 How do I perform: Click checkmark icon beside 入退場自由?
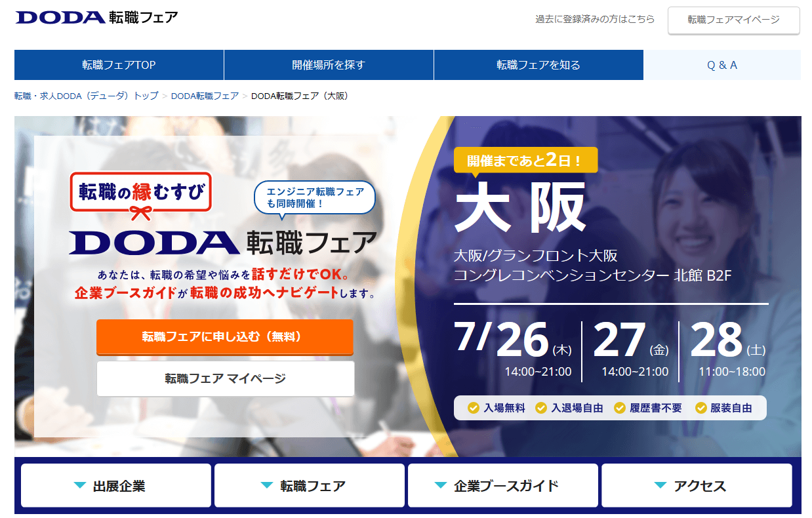pos(541,408)
